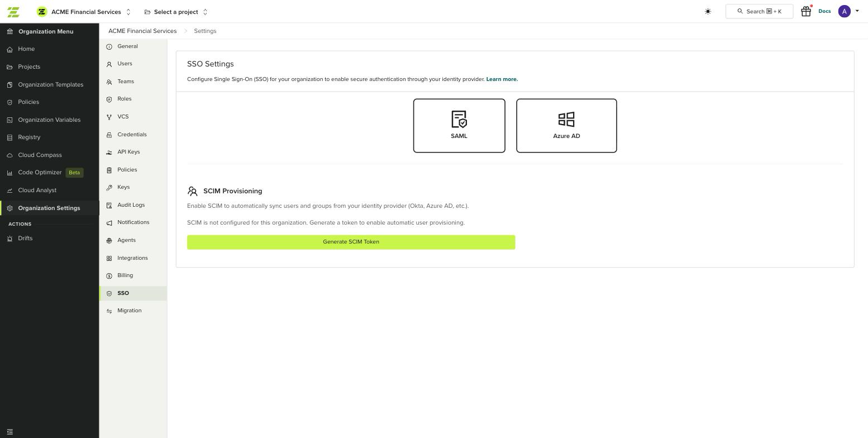Select SSO settings tab
The image size is (868, 438).
coord(133,293)
